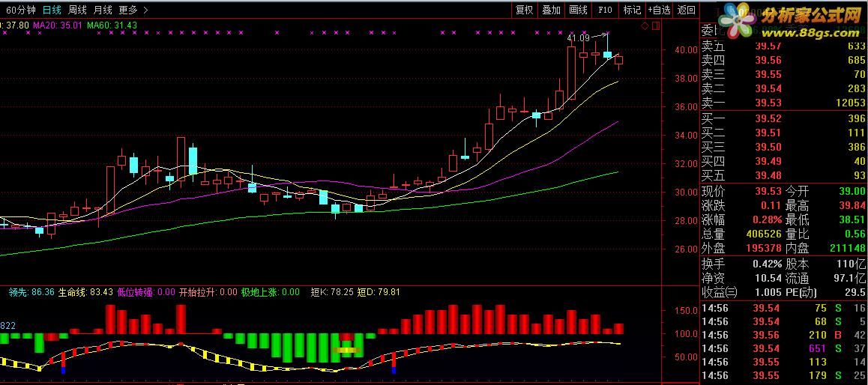Switch to the 周线 weekly tab
Image resolution: width=868 pixels, height=385 pixels.
[77, 10]
